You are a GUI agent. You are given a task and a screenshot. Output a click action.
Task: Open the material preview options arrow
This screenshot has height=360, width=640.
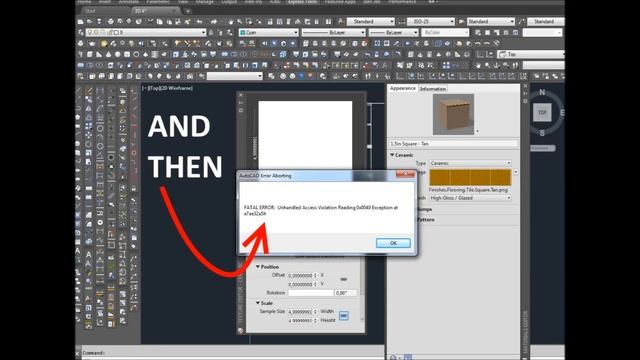coord(477,131)
